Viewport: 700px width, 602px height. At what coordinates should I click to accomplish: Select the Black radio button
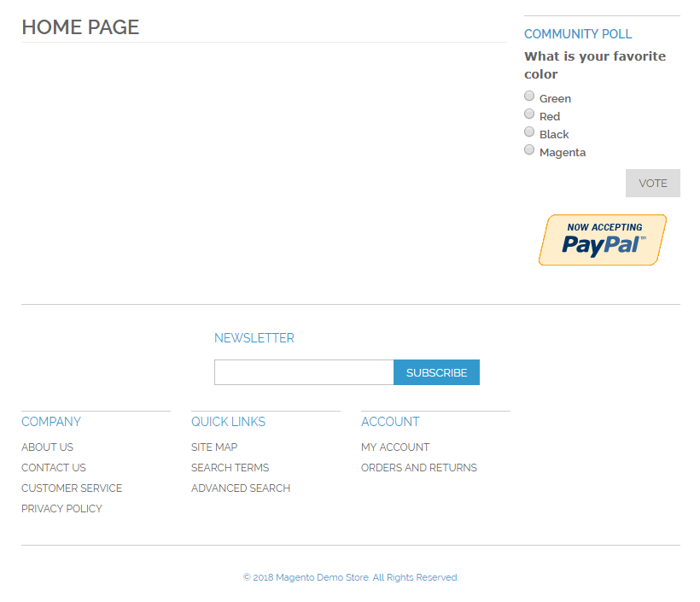pyautogui.click(x=529, y=132)
